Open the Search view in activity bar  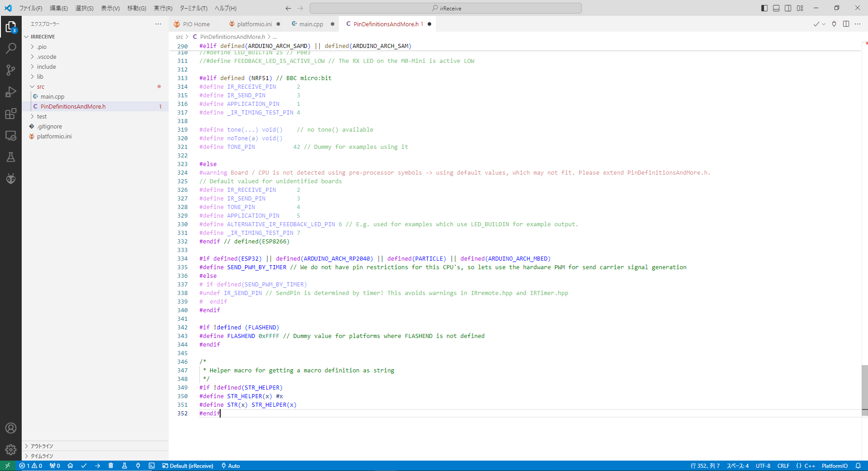[x=11, y=48]
